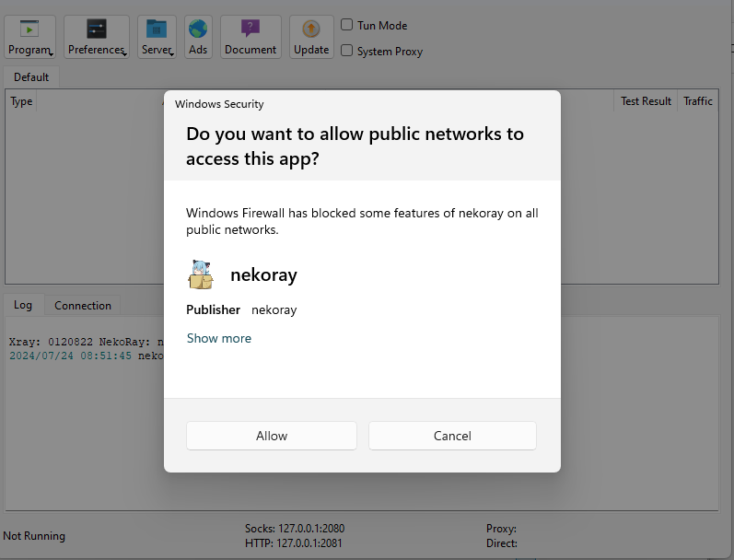This screenshot has height=560, width=734.
Task: Enable the System Proxy checkbox
Action: 347,51
